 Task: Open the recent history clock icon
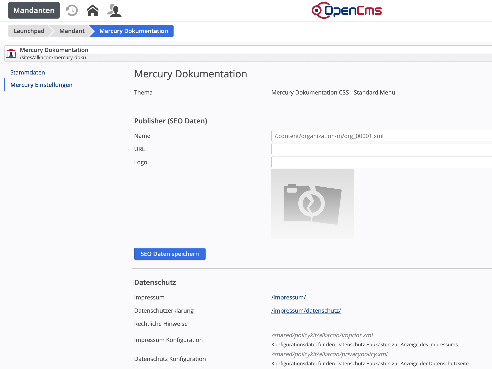pyautogui.click(x=72, y=10)
